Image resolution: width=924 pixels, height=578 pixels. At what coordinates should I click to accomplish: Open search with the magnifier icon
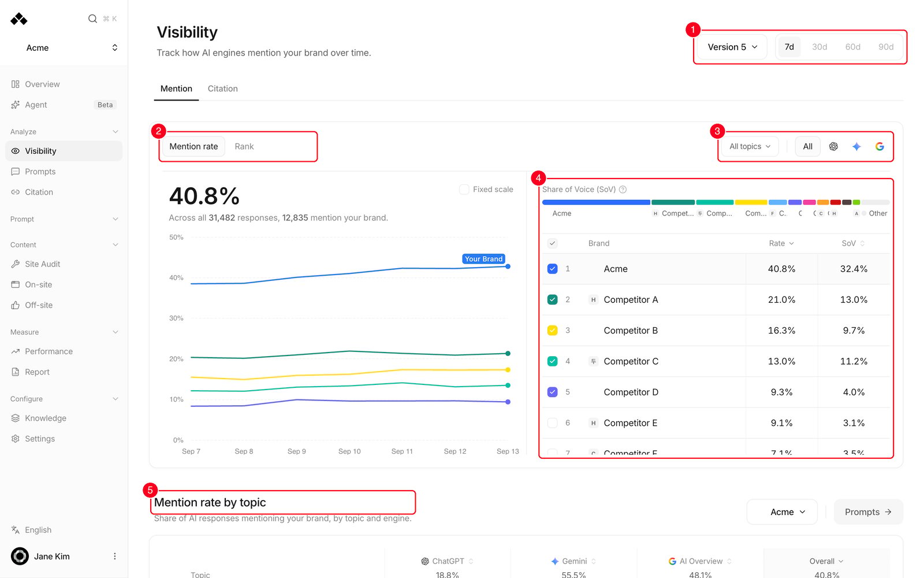click(92, 18)
